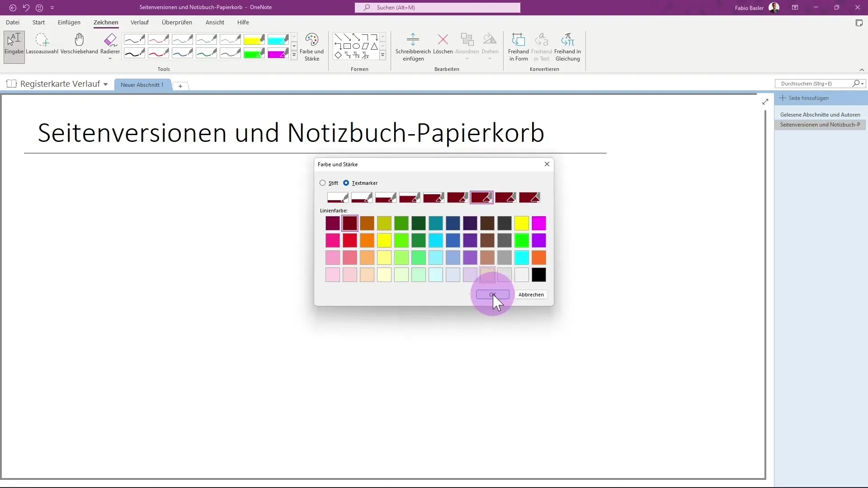This screenshot has height=488, width=868.
Task: Click the Fabio Basler account
Action: click(x=757, y=8)
